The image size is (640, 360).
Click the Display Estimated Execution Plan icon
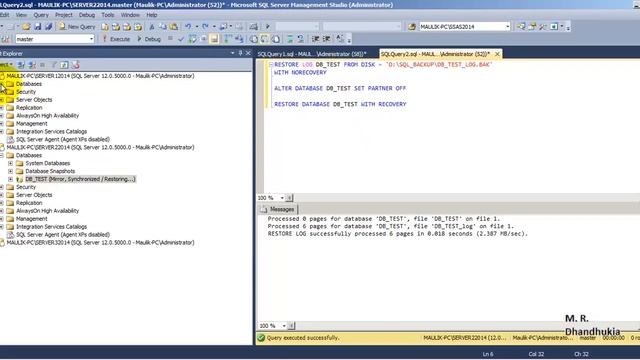point(192,39)
